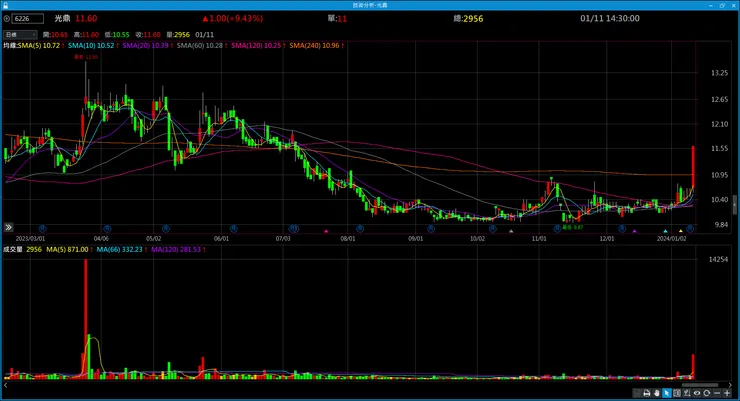Click the SMA(20) 10.39 legend label
Image resolution: width=740 pixels, height=401 pixels.
tap(145, 46)
